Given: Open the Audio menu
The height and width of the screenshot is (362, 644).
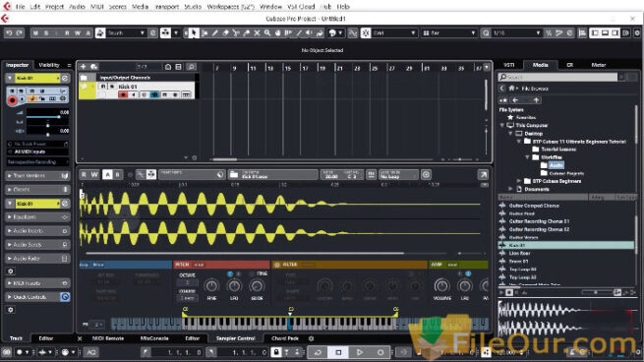Looking at the screenshot, I should (77, 7).
